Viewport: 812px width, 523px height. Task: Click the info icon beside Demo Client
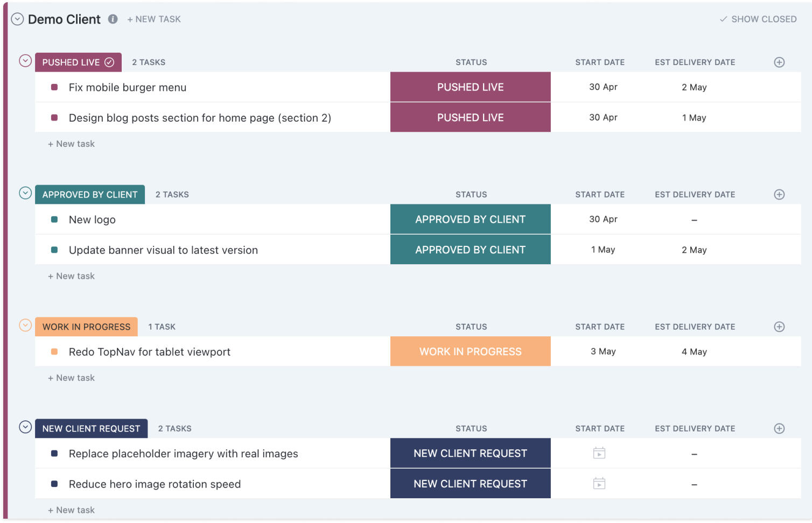[x=113, y=19]
